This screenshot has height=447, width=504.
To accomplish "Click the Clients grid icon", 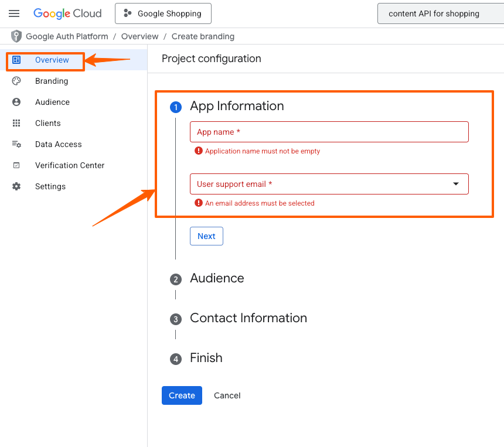I will click(16, 123).
